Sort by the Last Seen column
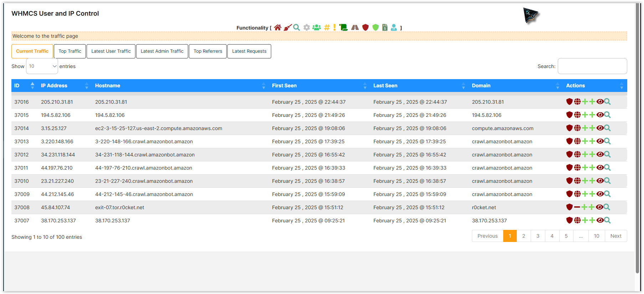The height and width of the screenshot is (294, 644). tap(385, 86)
